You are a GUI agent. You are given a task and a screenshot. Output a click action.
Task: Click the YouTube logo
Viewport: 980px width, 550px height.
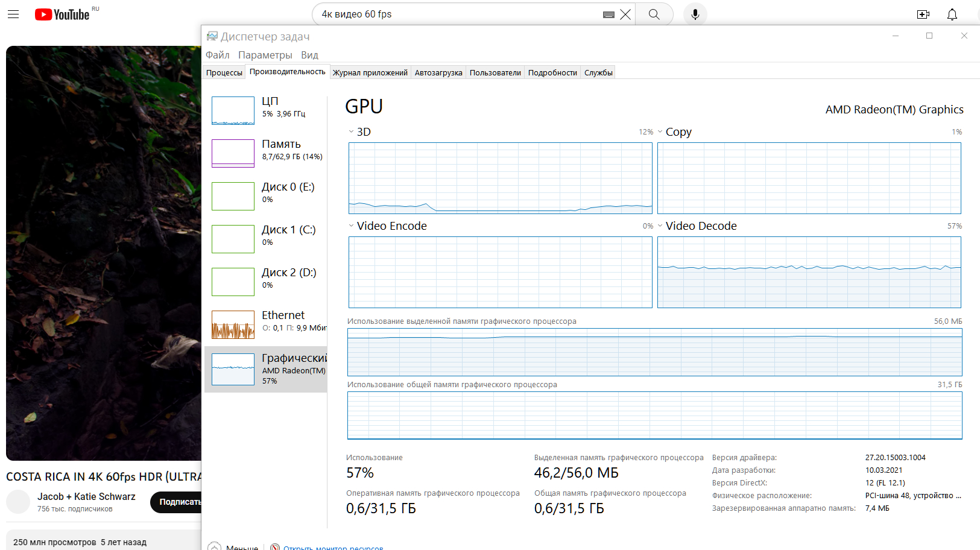pyautogui.click(x=62, y=14)
